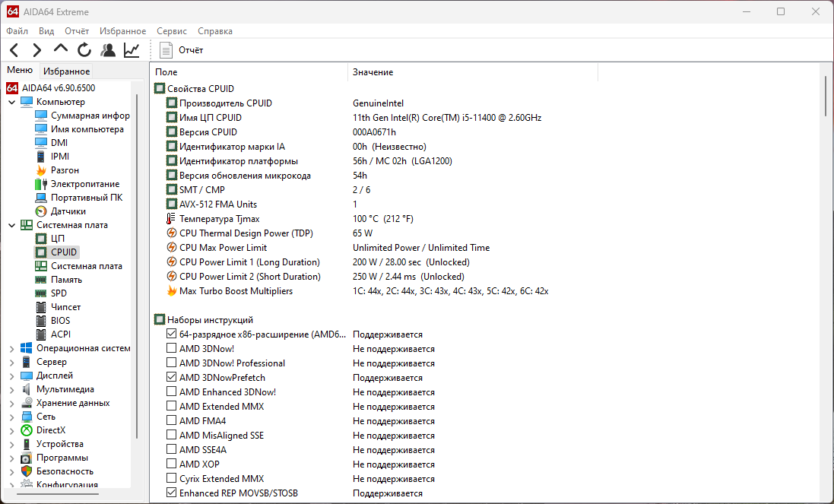This screenshot has width=834, height=504.
Task: Click the Значение column header
Action: [x=473, y=72]
